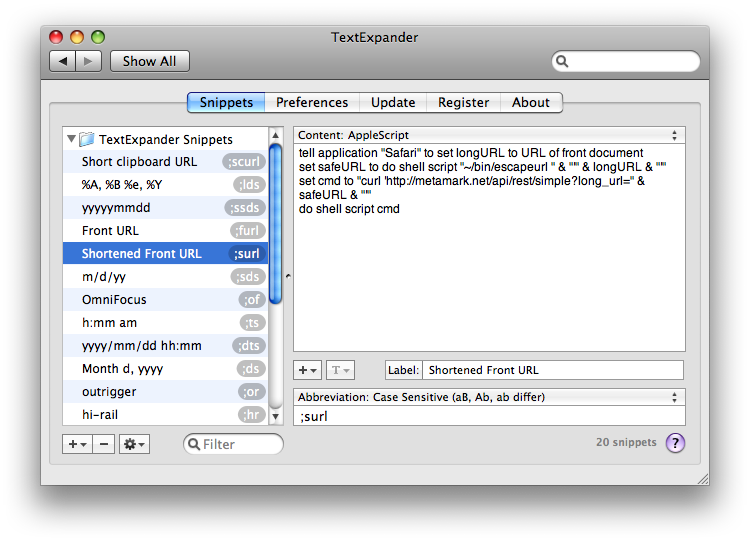
Task: Select the Shortened Front URL snippet
Action: click(165, 254)
